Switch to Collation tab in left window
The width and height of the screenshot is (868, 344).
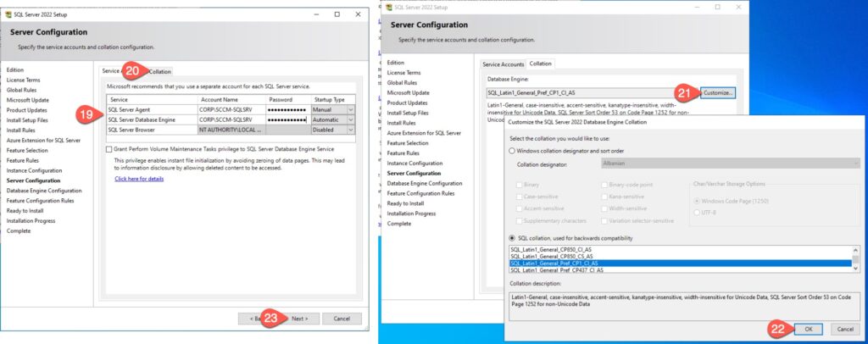(159, 71)
